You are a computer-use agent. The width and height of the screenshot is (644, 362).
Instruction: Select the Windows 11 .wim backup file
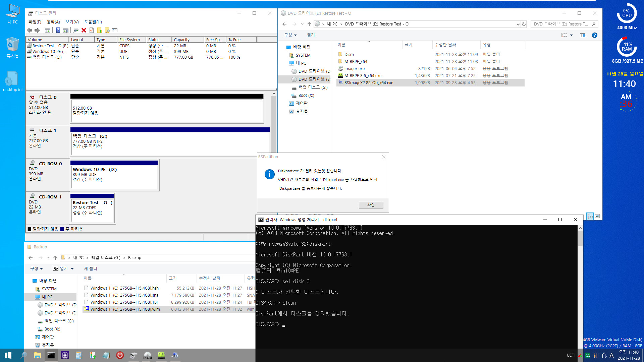(x=169, y=309)
